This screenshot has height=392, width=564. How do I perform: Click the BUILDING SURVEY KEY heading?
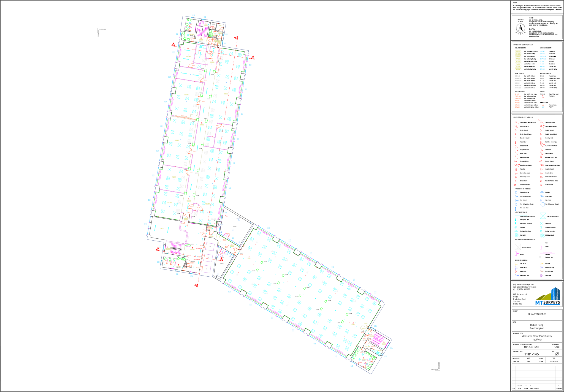[523, 45]
